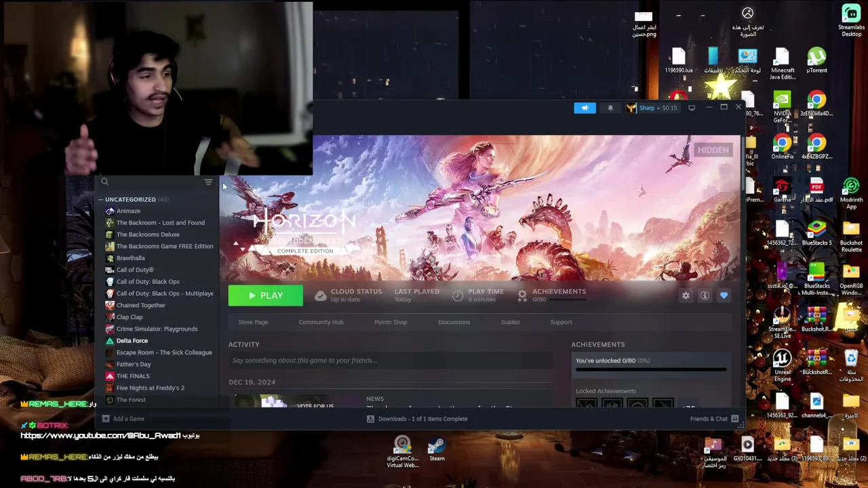
Task: Select Father's Day game
Action: point(134,365)
